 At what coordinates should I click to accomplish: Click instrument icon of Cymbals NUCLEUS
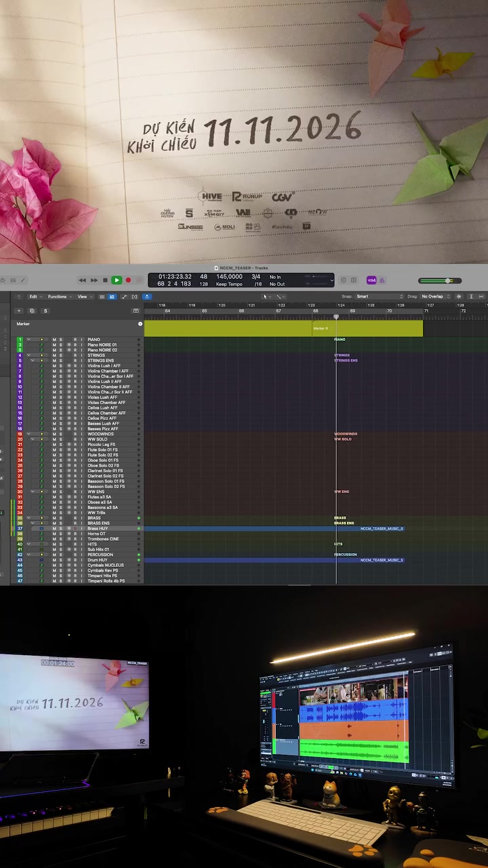point(41,565)
